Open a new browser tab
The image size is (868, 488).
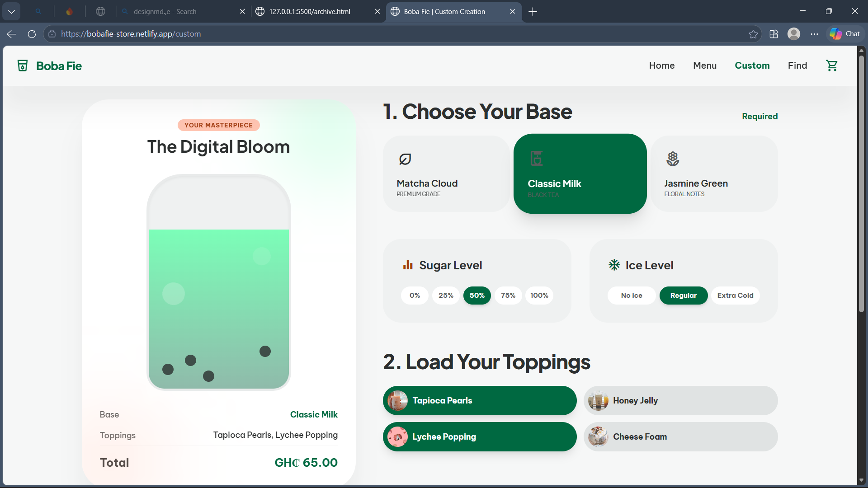tap(533, 12)
